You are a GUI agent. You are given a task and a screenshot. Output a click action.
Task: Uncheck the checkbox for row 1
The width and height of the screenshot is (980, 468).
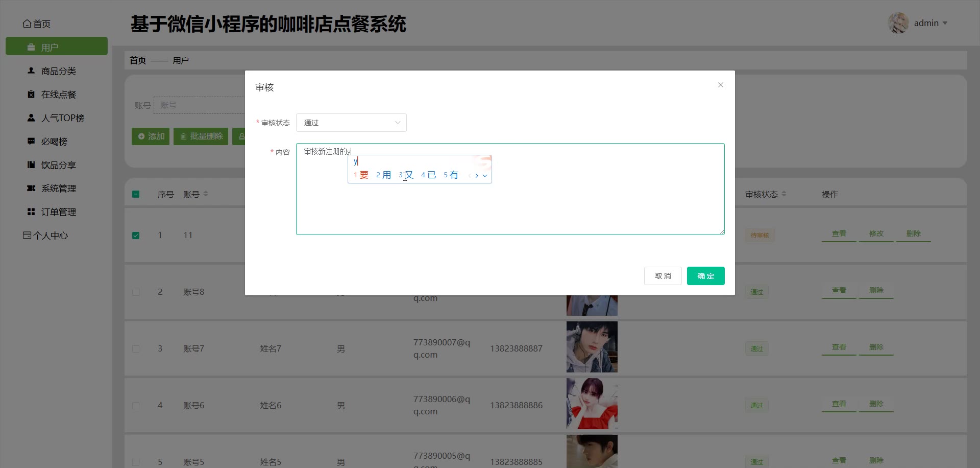(136, 236)
